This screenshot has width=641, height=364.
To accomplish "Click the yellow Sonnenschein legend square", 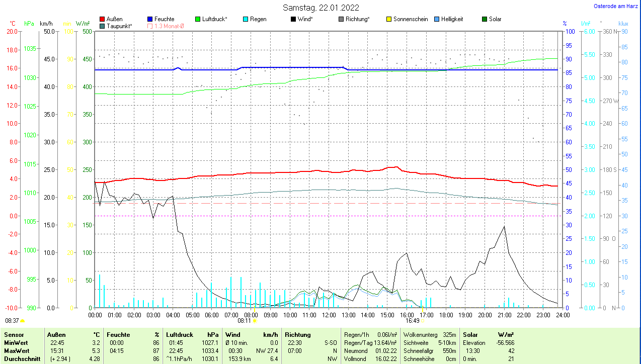I will (x=389, y=19).
